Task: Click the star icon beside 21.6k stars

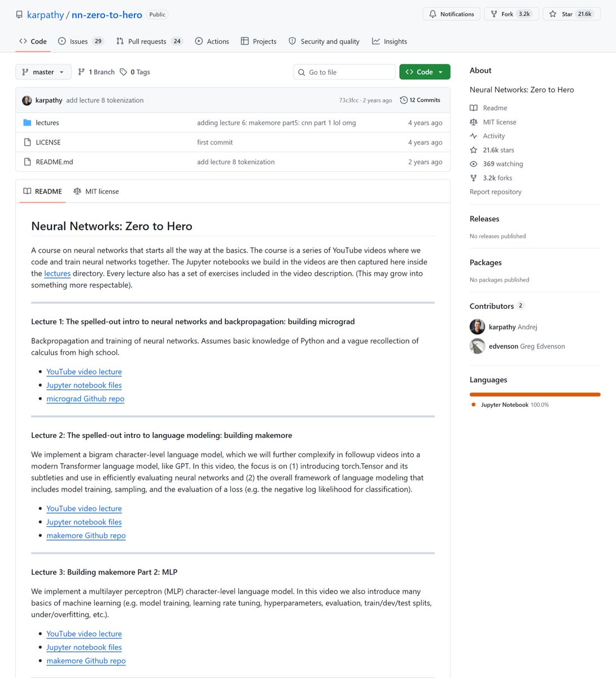Action: point(474,150)
